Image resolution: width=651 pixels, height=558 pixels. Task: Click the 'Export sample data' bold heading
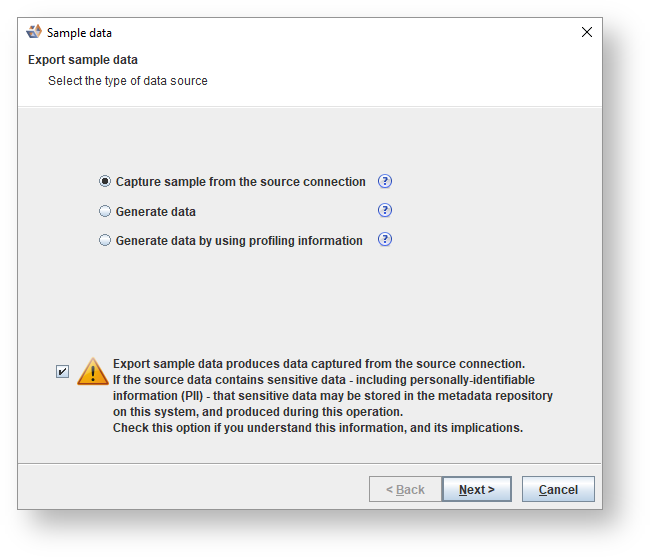click(x=83, y=60)
